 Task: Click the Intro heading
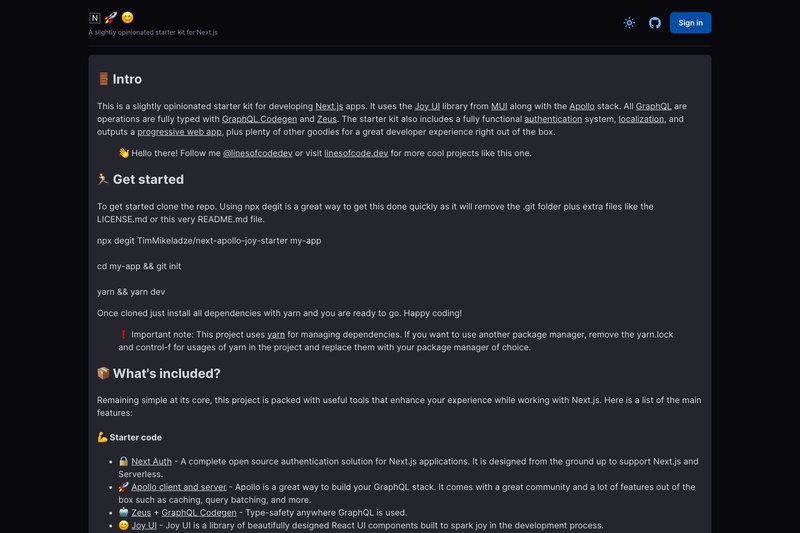point(127,79)
